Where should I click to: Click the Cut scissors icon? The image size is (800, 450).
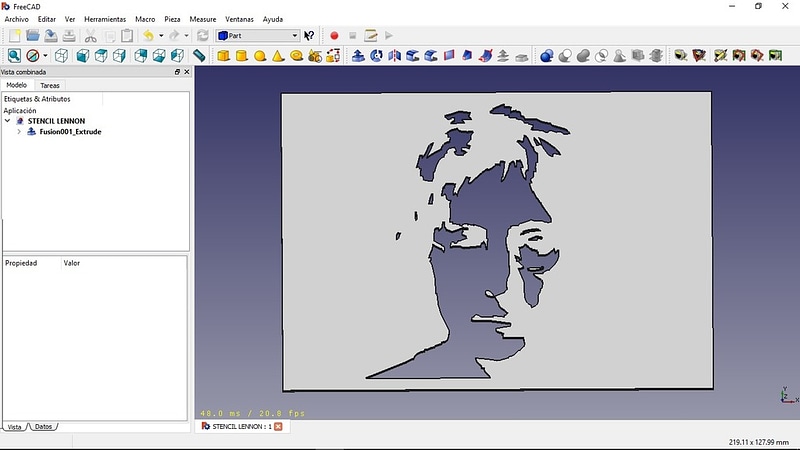click(90, 36)
